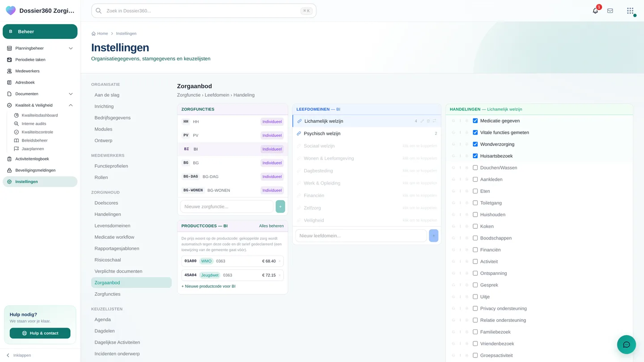Uncheck Wondverzorging checkbox
The width and height of the screenshot is (644, 362).
[x=475, y=144]
